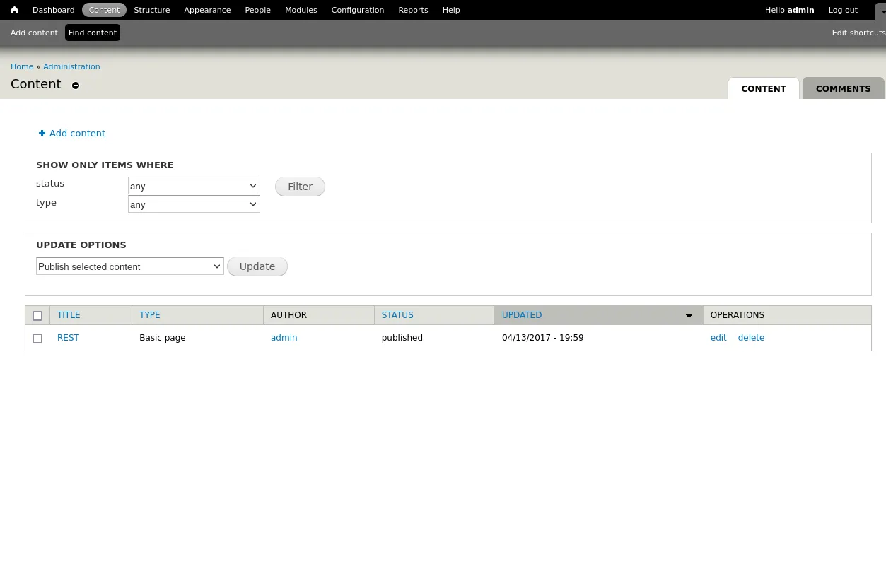Click the Filter button
The width and height of the screenshot is (886, 588).
[x=300, y=187]
